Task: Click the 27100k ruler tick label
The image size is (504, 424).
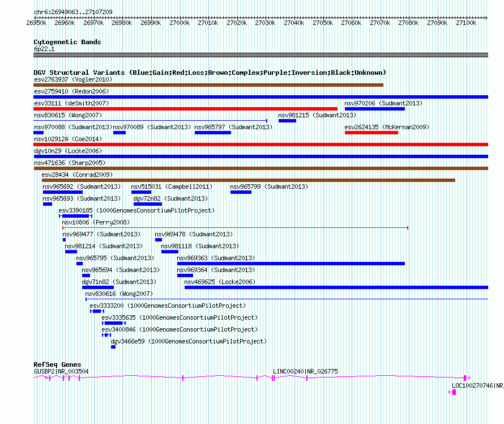Action: coord(466,23)
